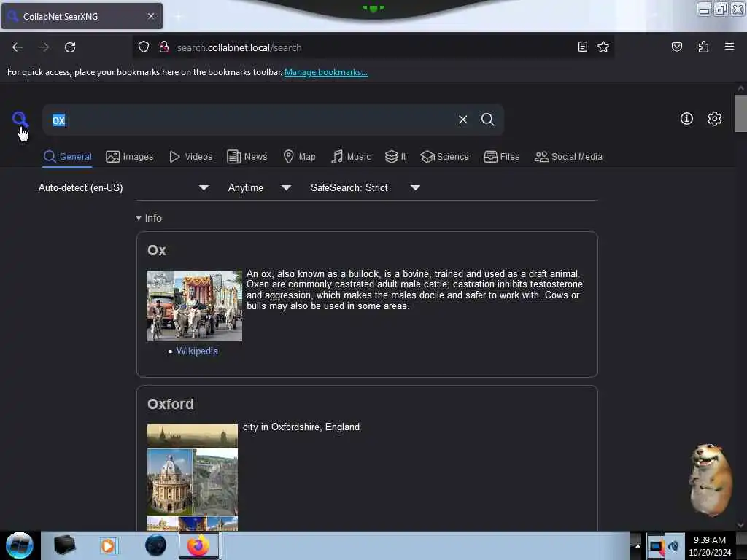Switch to the News search tab
The image size is (747, 560).
point(247,157)
